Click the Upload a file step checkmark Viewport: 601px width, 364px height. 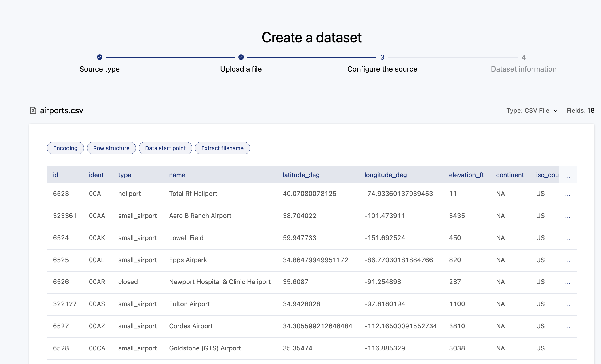(x=241, y=57)
